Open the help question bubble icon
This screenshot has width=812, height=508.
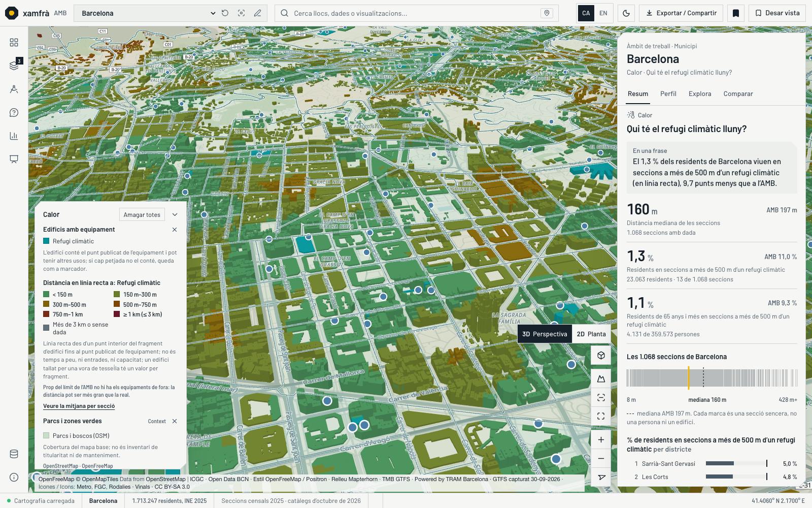pos(14,113)
